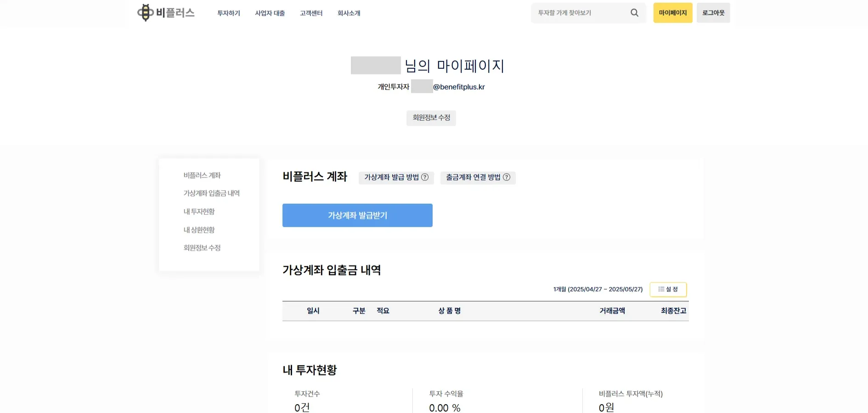Image resolution: width=868 pixels, height=413 pixels.
Task: Click the yellow 마이페이지 button
Action: [x=673, y=13]
